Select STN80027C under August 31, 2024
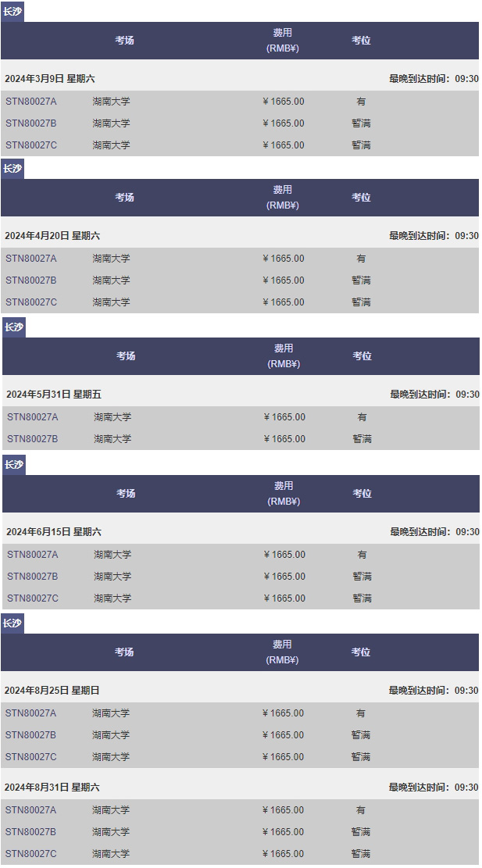482x868 pixels. [31, 854]
